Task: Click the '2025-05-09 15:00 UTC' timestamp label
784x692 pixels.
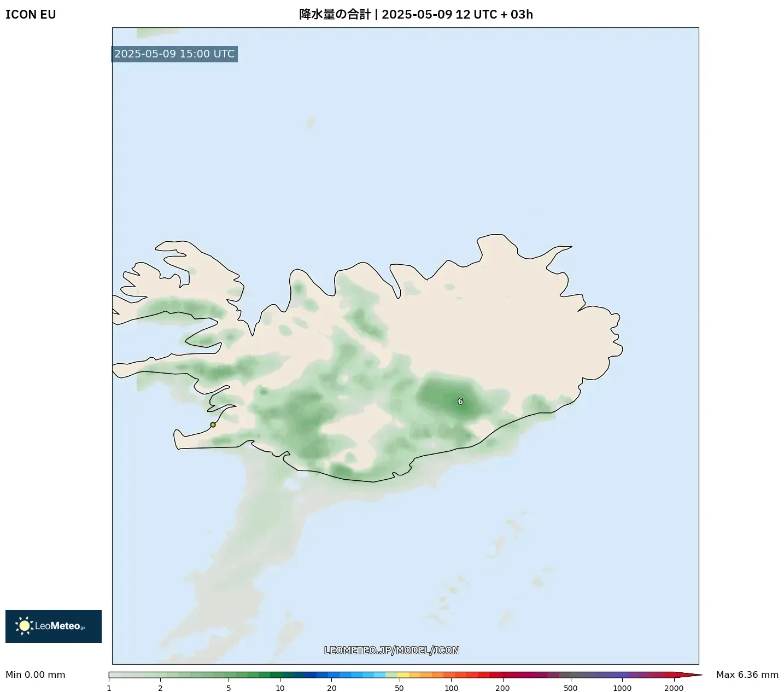Action: tap(174, 54)
